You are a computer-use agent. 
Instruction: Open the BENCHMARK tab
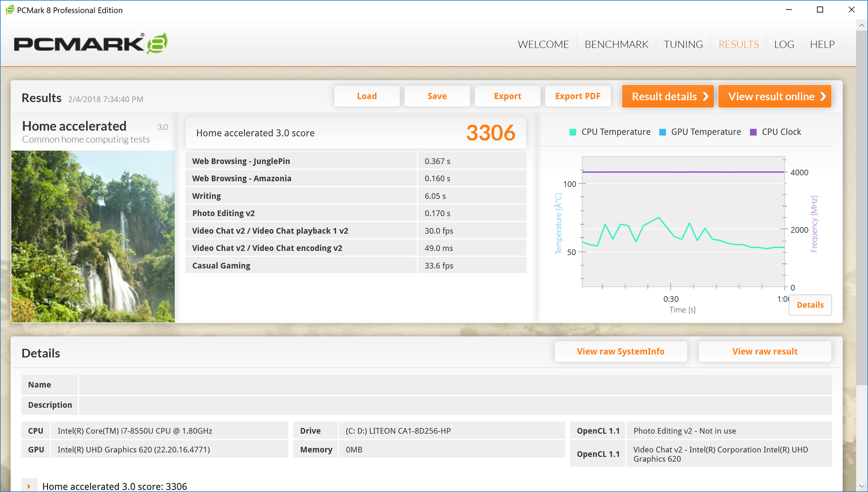[x=616, y=44]
